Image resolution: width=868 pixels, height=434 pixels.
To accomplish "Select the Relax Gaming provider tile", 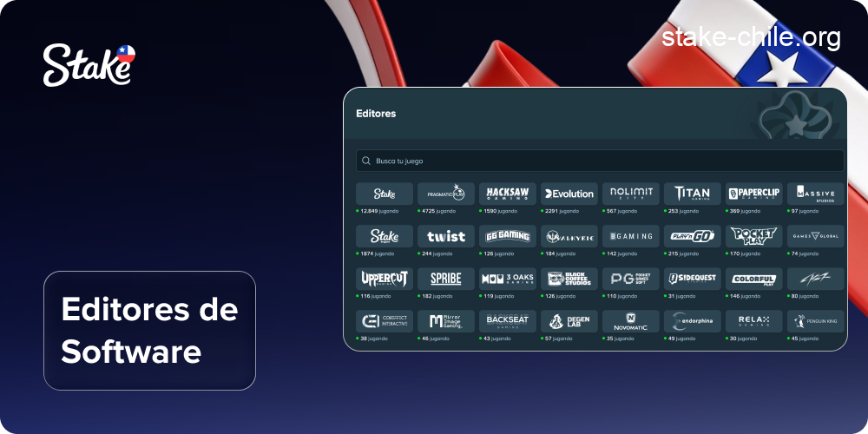I will coord(754,321).
